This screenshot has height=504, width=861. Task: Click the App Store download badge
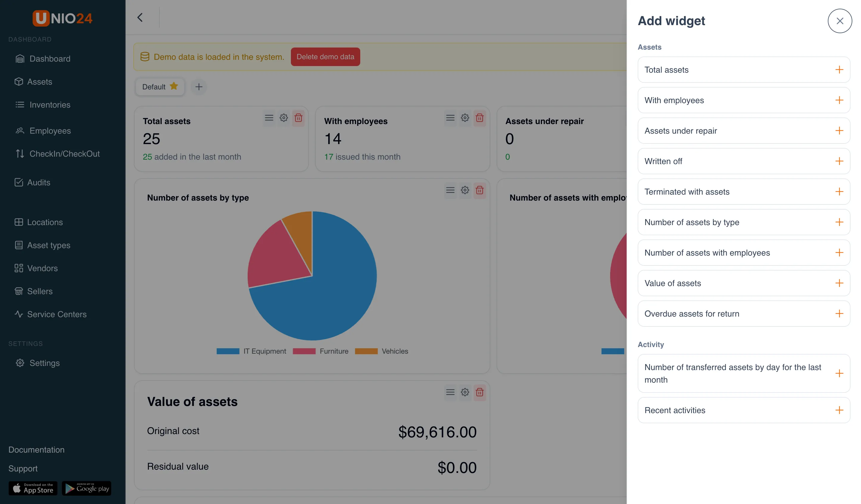33,488
